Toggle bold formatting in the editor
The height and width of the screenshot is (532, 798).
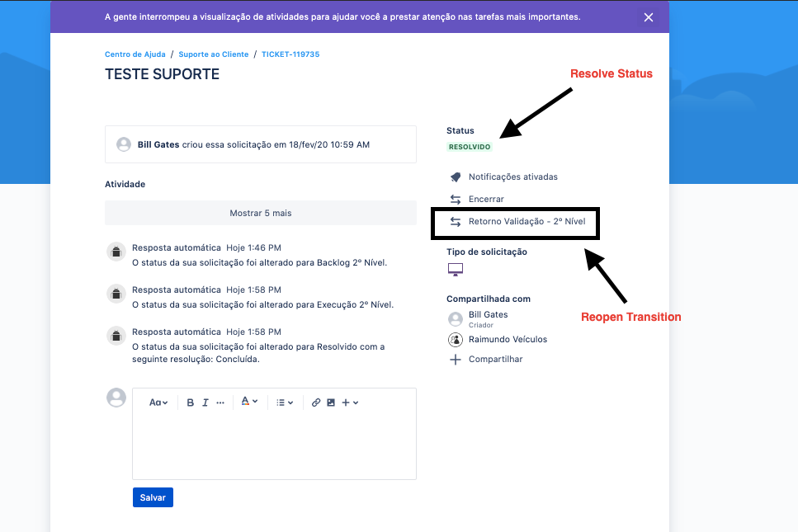coord(190,403)
